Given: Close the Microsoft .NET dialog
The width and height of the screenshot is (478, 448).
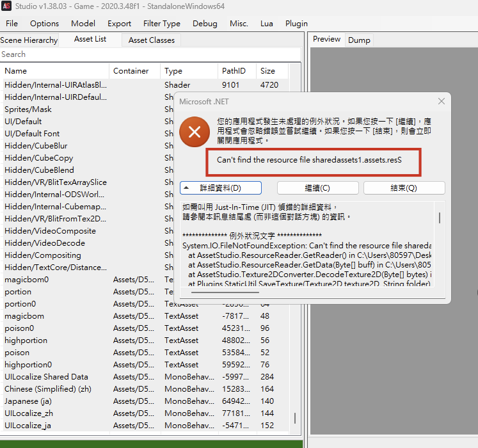Looking at the screenshot, I should (441, 101).
